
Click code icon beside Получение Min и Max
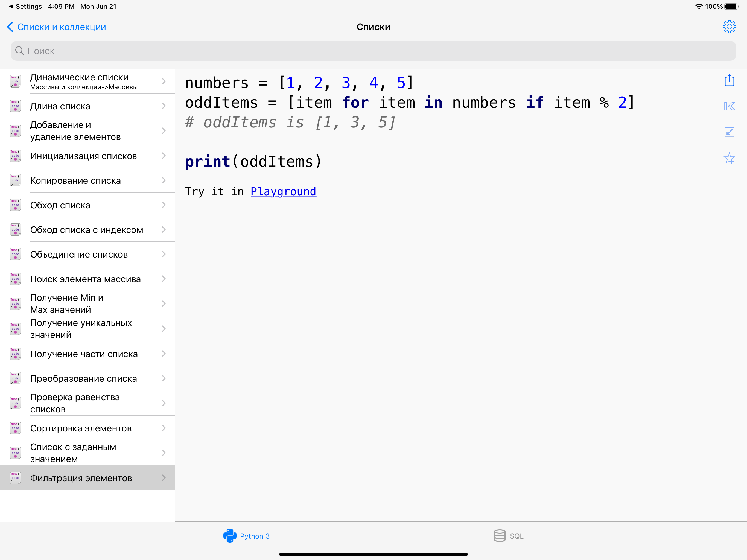click(16, 304)
